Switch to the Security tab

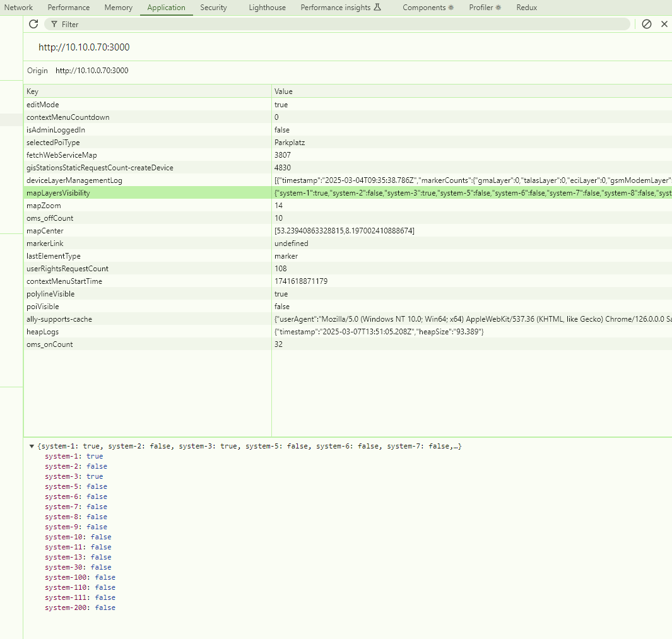pos(213,7)
